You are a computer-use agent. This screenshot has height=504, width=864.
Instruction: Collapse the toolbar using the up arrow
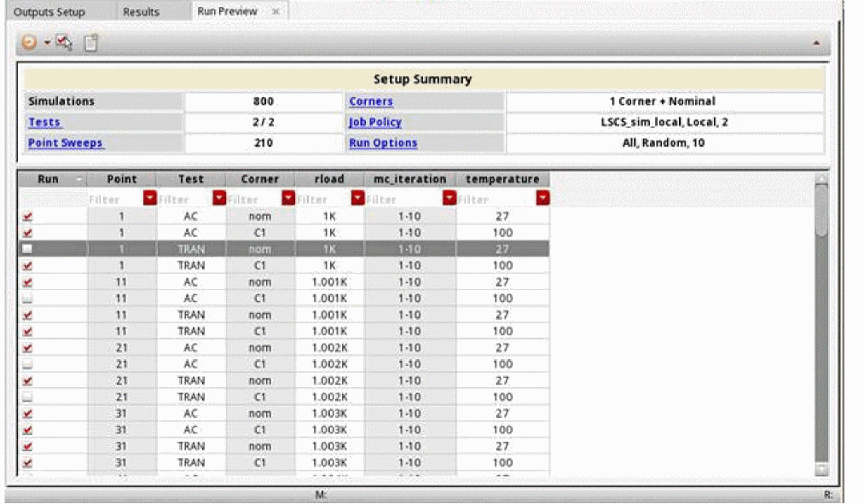point(816,42)
